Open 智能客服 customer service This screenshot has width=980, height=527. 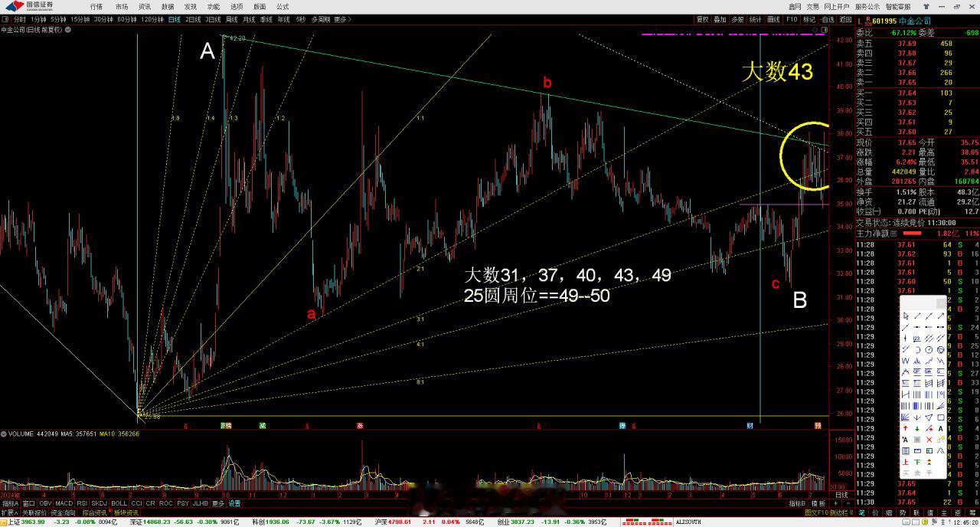[898, 6]
